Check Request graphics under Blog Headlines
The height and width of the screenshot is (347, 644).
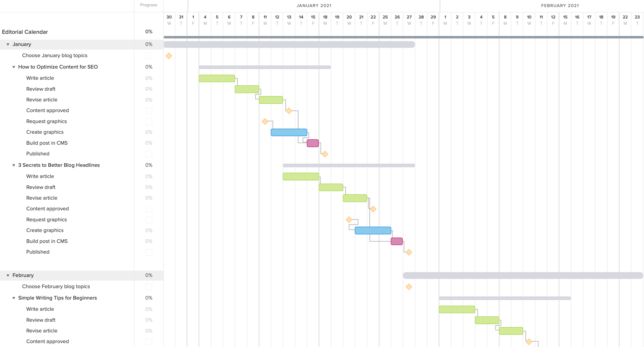tap(149, 220)
